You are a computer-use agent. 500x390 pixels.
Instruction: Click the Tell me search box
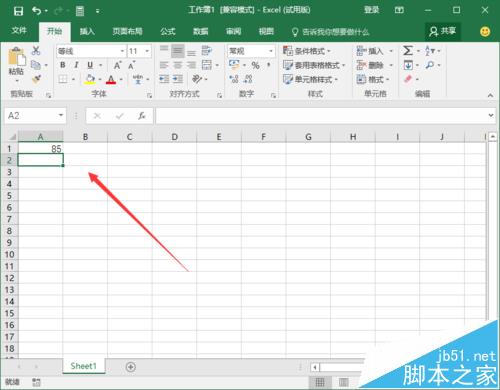(x=331, y=32)
